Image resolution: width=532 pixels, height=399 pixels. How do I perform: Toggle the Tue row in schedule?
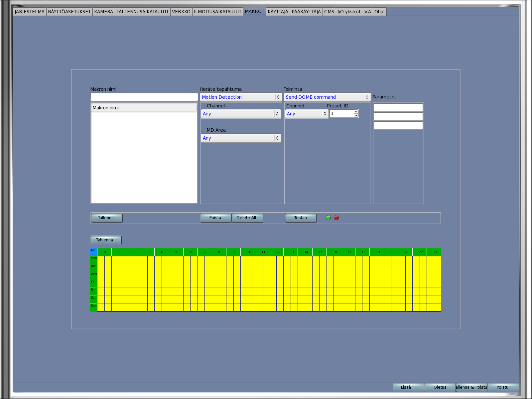click(x=93, y=268)
